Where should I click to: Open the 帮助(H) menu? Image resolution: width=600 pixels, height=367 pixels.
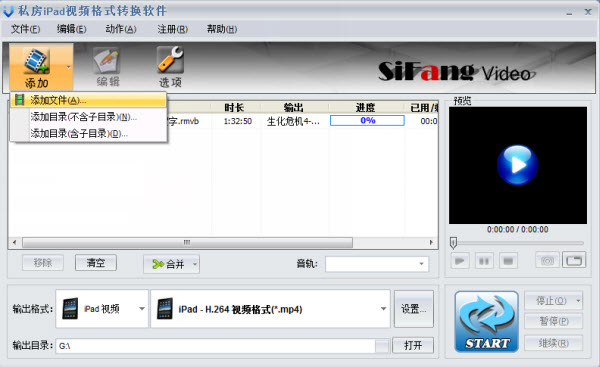(222, 29)
